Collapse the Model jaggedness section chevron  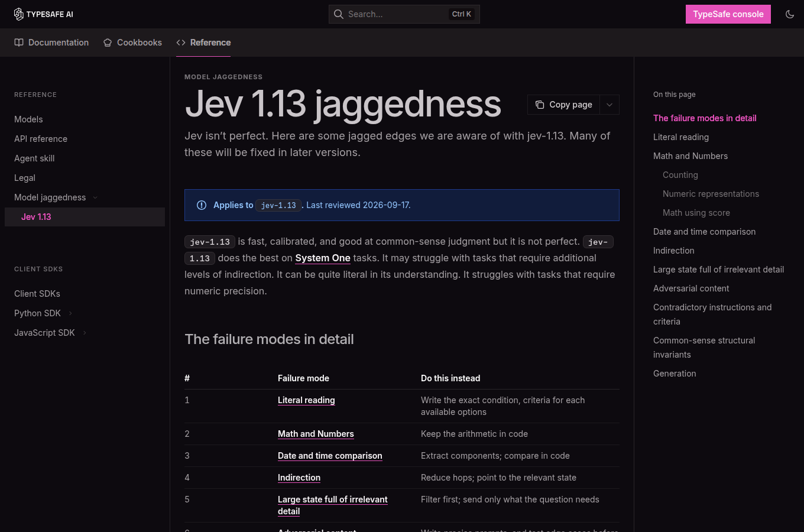(95, 197)
